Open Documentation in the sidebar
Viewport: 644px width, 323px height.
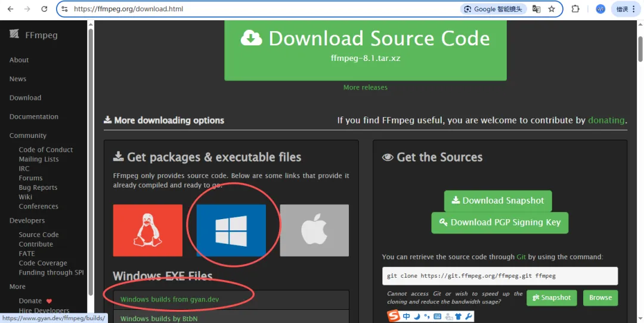click(33, 117)
